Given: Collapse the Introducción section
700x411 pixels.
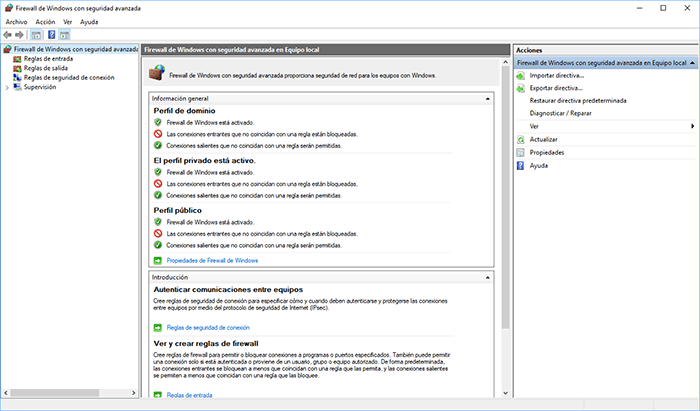Looking at the screenshot, I should tap(487, 276).
